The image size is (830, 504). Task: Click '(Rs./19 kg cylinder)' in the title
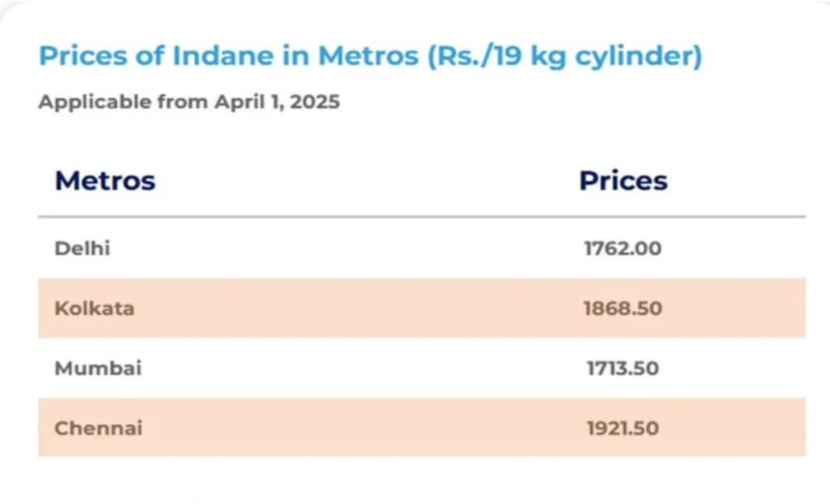[564, 57]
